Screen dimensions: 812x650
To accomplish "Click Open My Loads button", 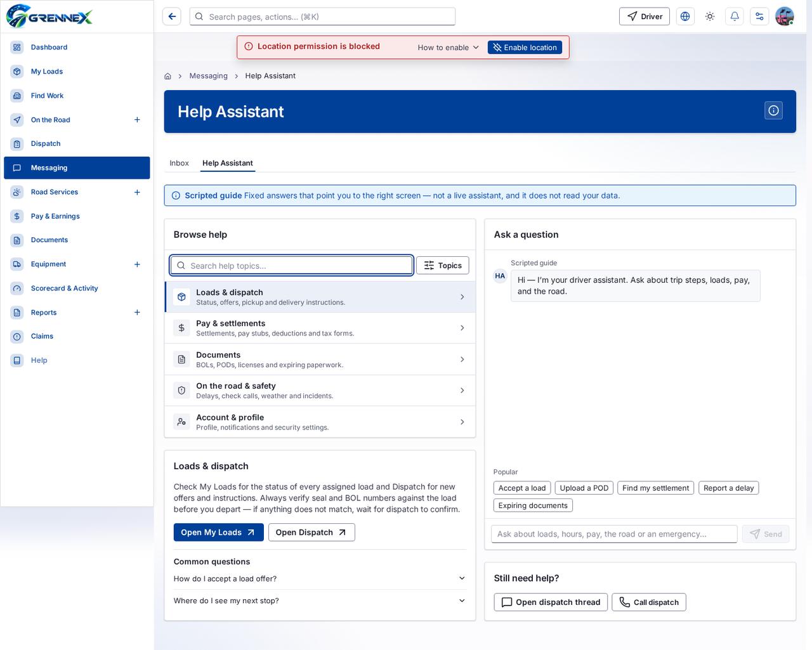I will [218, 532].
